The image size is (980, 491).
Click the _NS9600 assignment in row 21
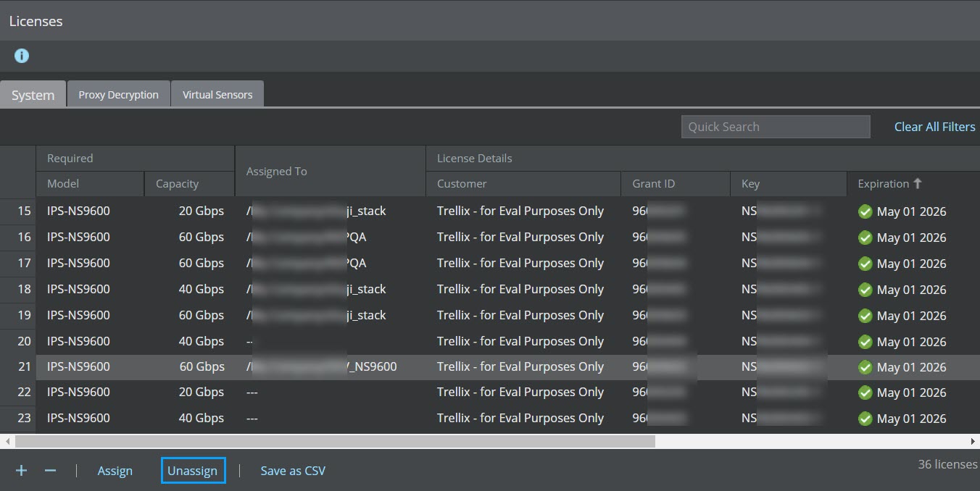[x=373, y=366]
